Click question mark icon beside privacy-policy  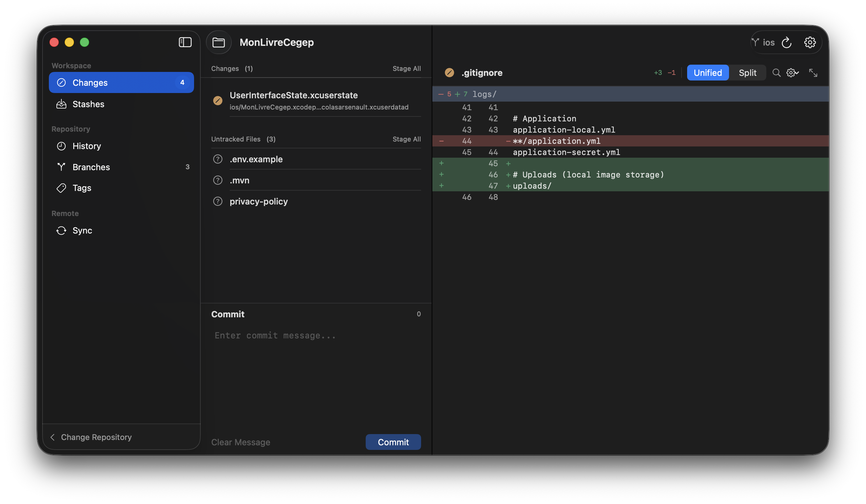(217, 201)
